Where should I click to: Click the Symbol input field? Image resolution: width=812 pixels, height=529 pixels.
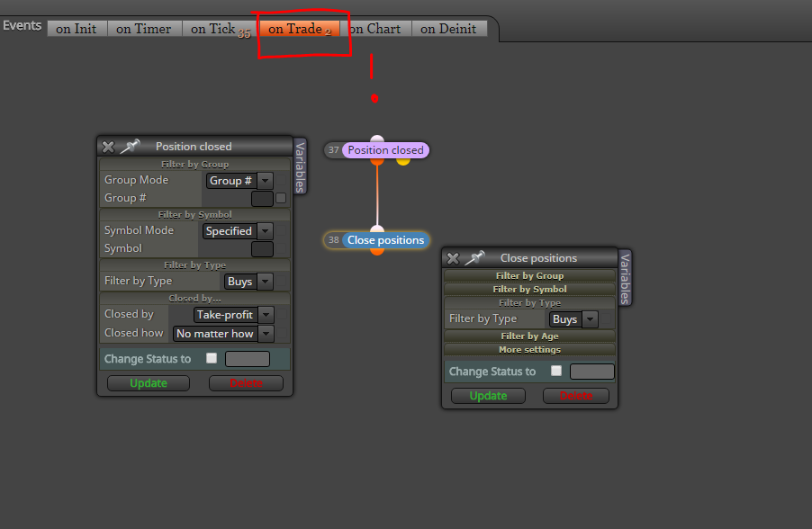[x=262, y=249]
